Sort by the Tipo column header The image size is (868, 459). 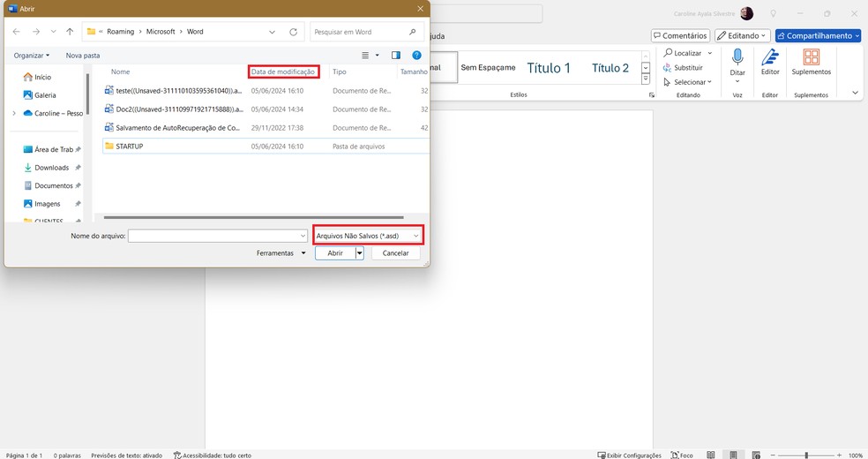coord(340,71)
